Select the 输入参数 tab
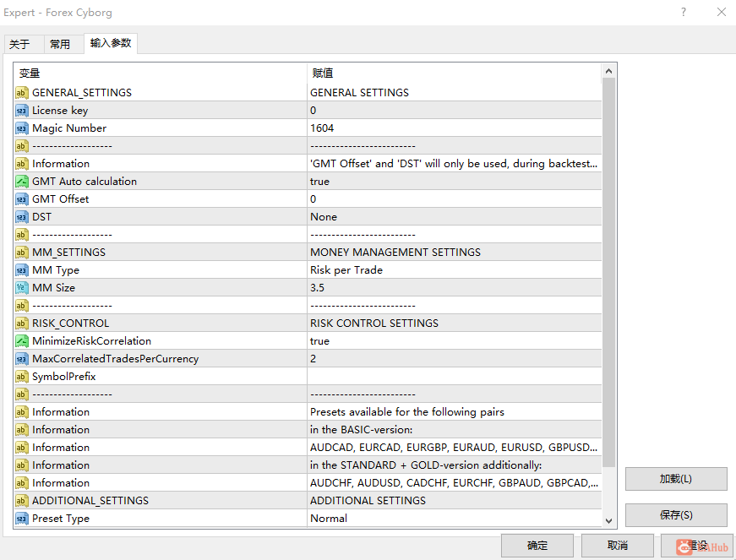The image size is (736, 560). (111, 43)
